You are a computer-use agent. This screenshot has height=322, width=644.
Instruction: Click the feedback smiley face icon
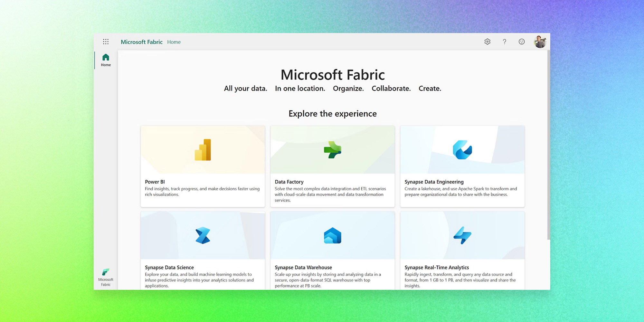(x=522, y=42)
